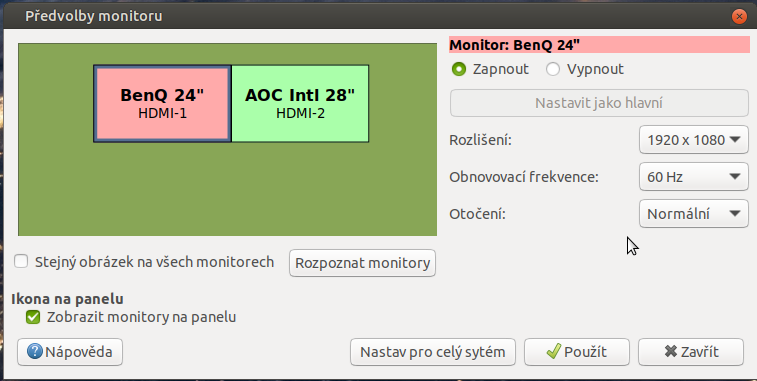757x381 pixels.
Task: Enable the Zapnout radio button
Action: click(459, 69)
